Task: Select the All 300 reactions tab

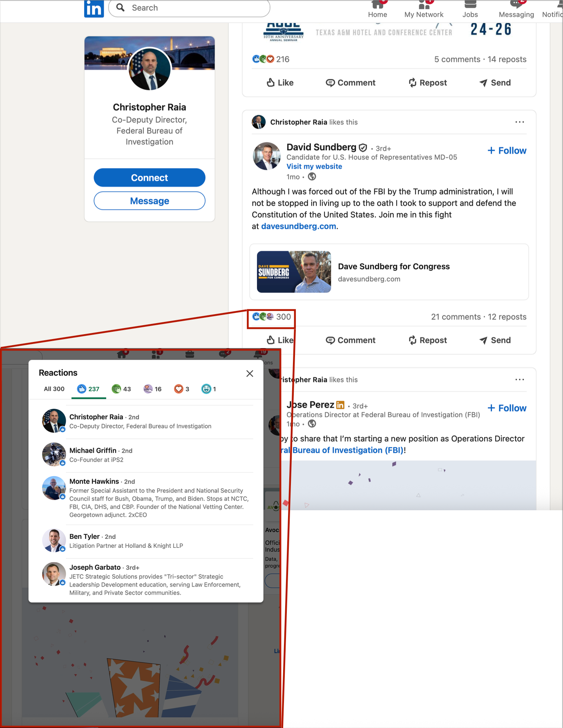Action: click(54, 389)
